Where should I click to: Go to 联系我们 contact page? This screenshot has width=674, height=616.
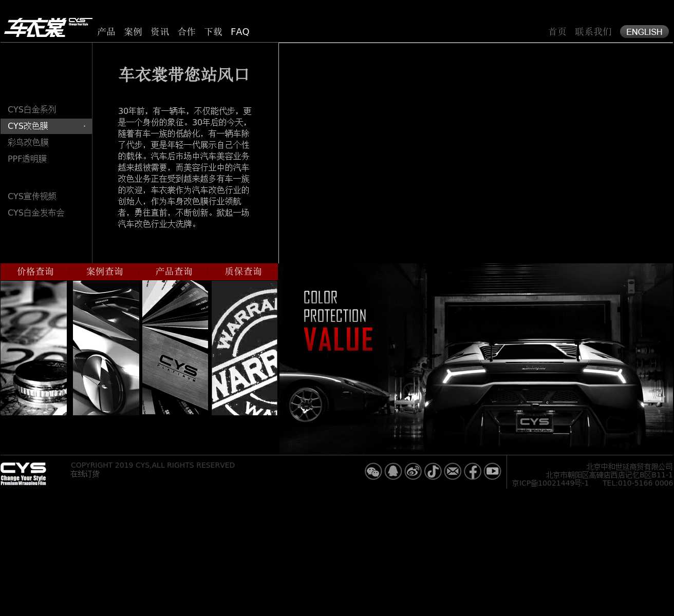click(x=593, y=32)
